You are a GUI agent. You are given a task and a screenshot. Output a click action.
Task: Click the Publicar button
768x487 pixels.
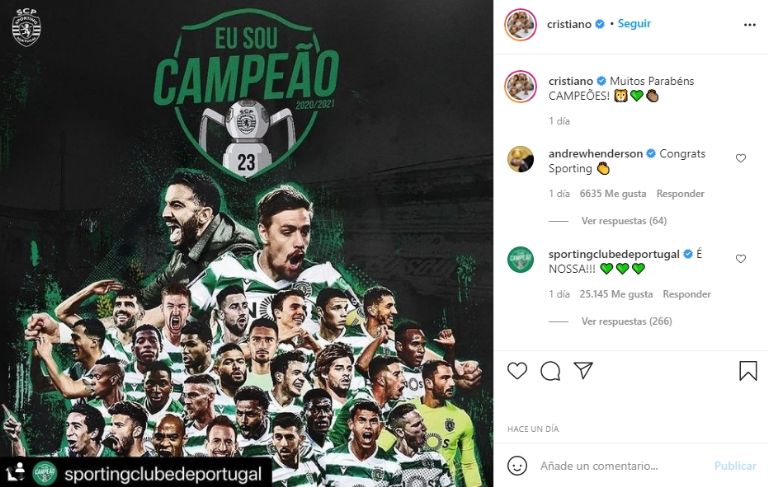coord(735,466)
